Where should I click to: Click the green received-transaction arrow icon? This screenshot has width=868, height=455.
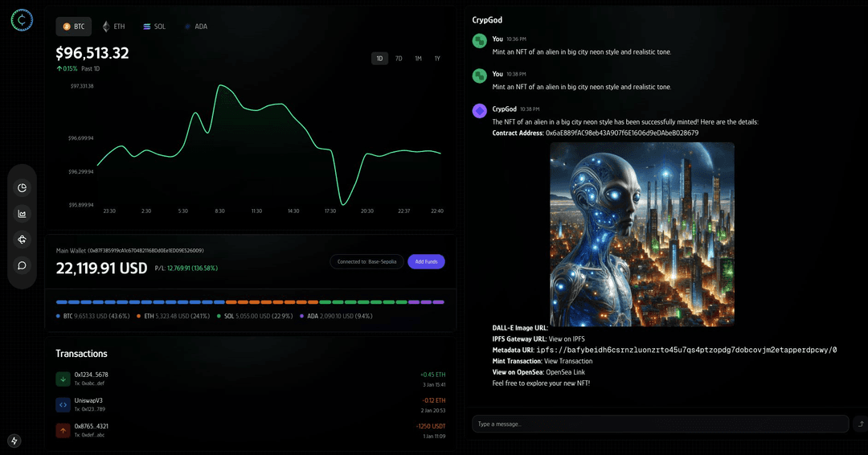click(x=63, y=379)
